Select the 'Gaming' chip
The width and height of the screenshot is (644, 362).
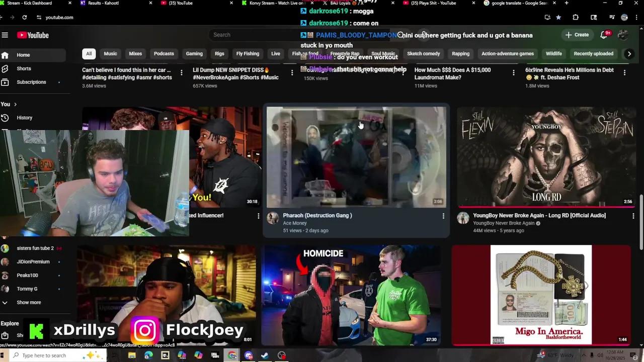pos(194,54)
